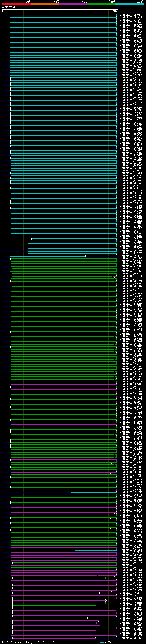146x644 pixels.
Task: Open UniRef100_A9TWL7 entry
Action: tap(131, 75)
